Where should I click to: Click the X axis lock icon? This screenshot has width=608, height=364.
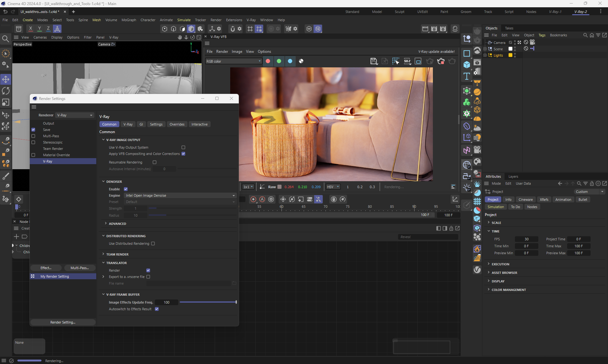[30, 28]
